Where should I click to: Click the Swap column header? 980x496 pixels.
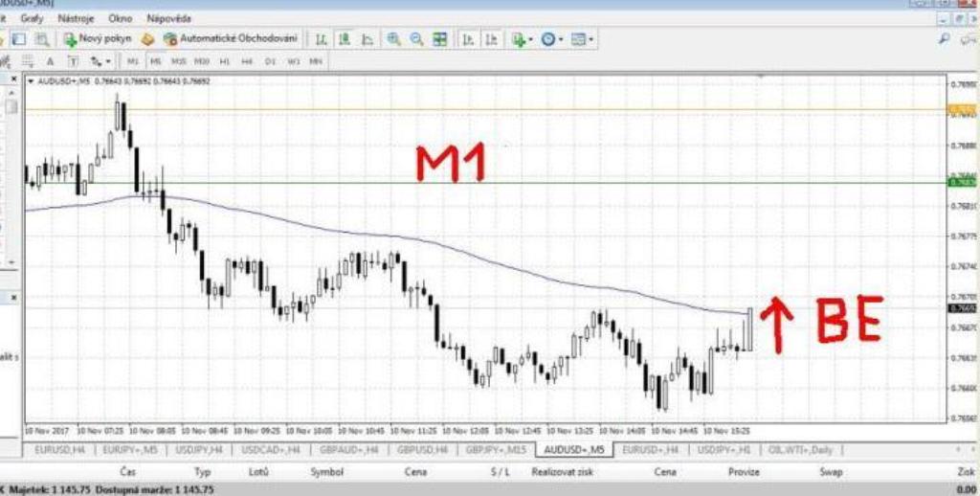pyautogui.click(x=832, y=472)
